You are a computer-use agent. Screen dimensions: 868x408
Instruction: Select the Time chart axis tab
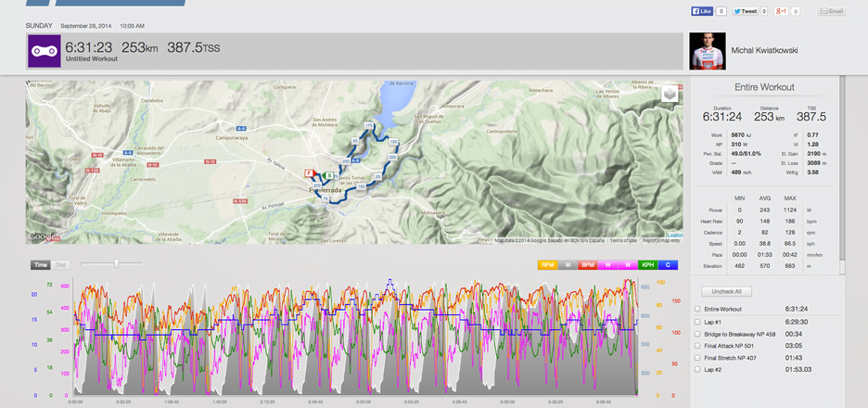point(41,265)
